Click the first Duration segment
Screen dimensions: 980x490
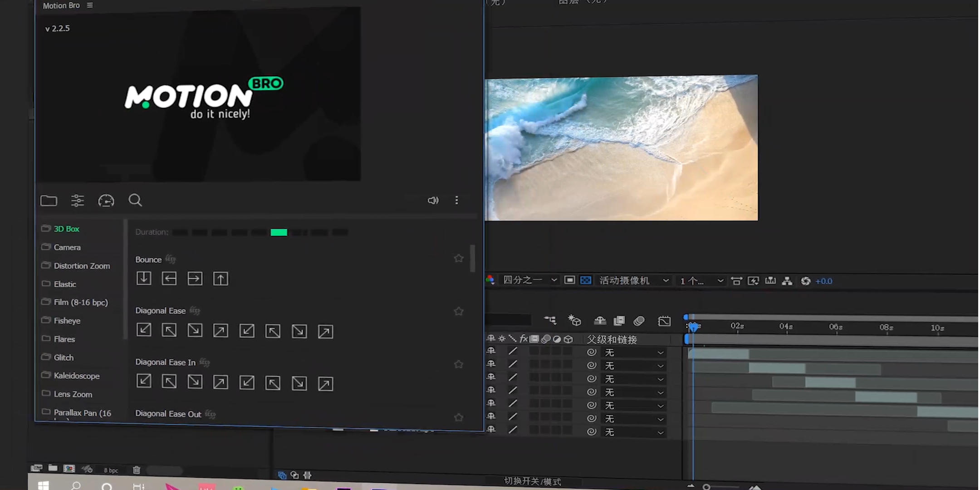point(180,232)
